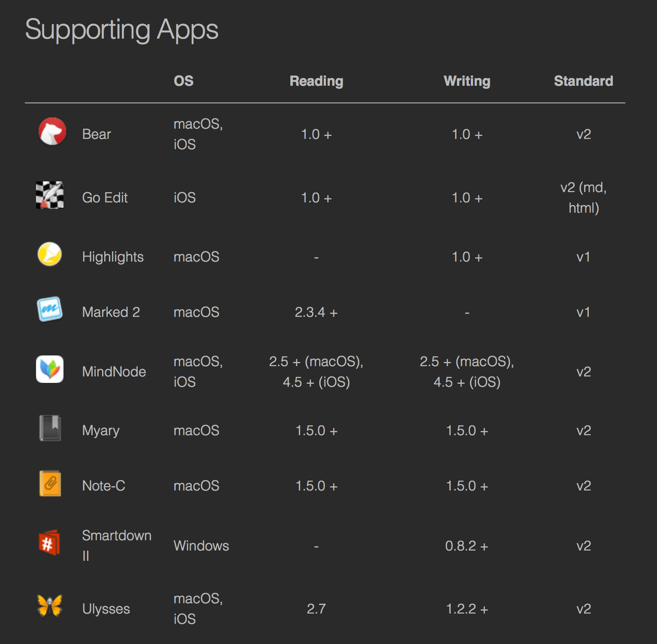Select Smartdown II's Standard "v2" cell

coord(584,546)
